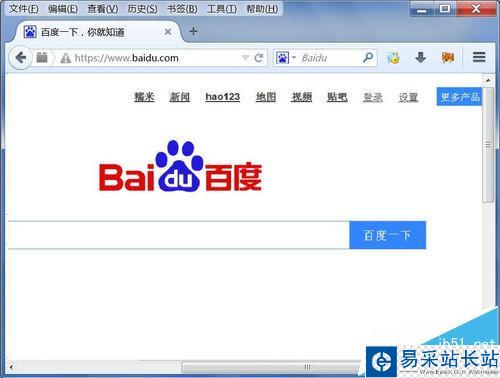Click the 更多产品 button
The image size is (500, 378).
tap(460, 97)
